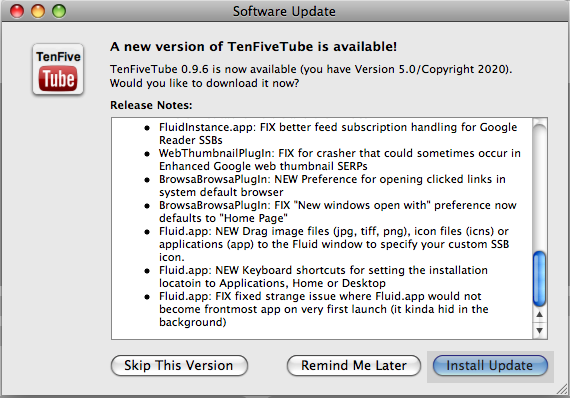This screenshot has height=398, width=570.
Task: Click the release notes scroll down arrow
Action: (539, 330)
